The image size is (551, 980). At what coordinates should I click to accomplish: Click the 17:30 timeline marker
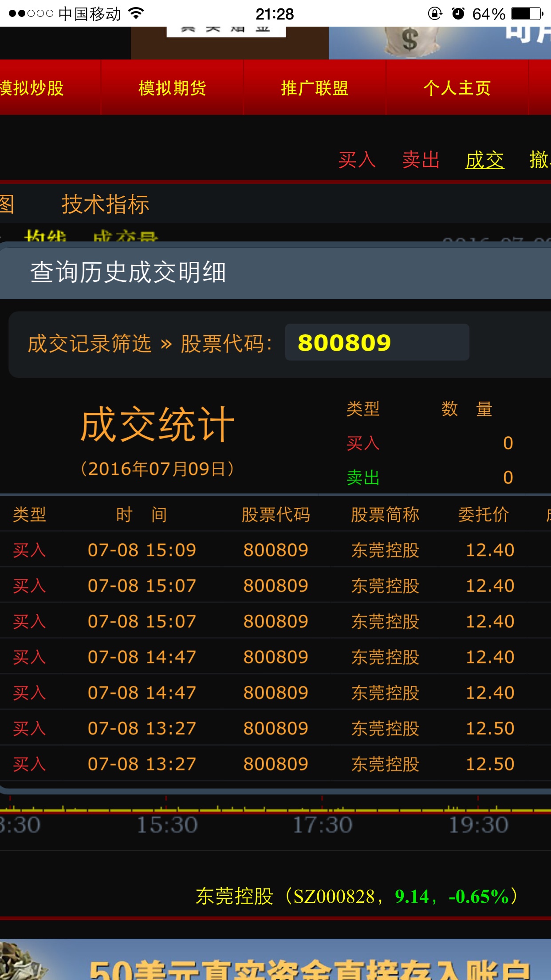323,825
